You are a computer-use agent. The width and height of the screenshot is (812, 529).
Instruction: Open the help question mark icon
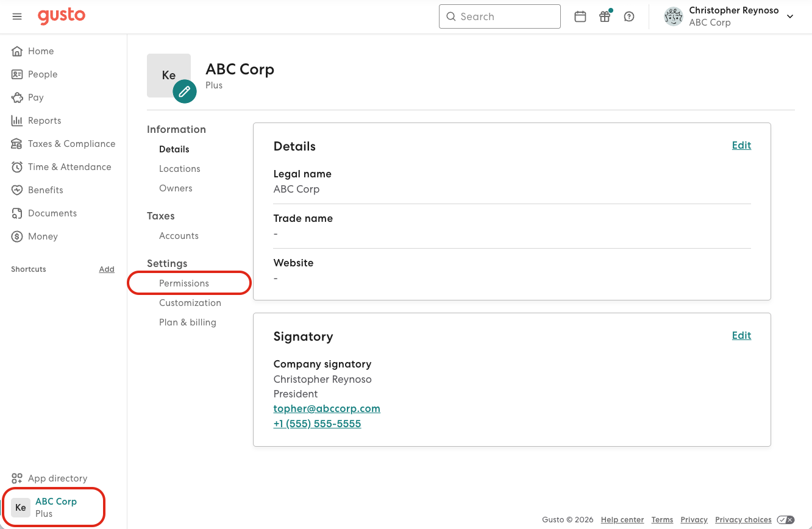pyautogui.click(x=629, y=16)
